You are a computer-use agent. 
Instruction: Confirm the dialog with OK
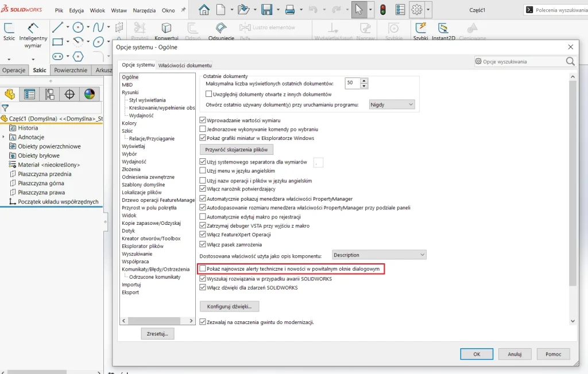click(x=477, y=354)
